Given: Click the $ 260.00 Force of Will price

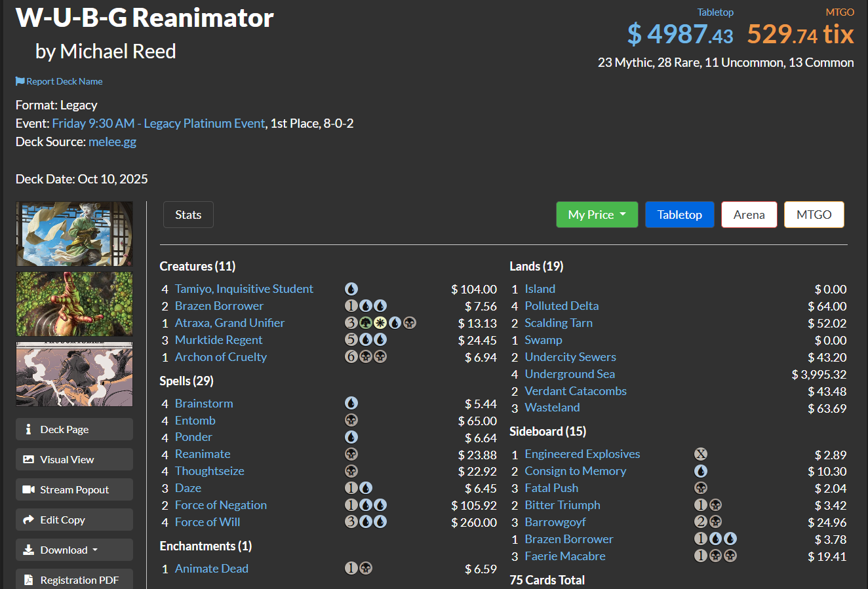Looking at the screenshot, I should pyautogui.click(x=474, y=523).
